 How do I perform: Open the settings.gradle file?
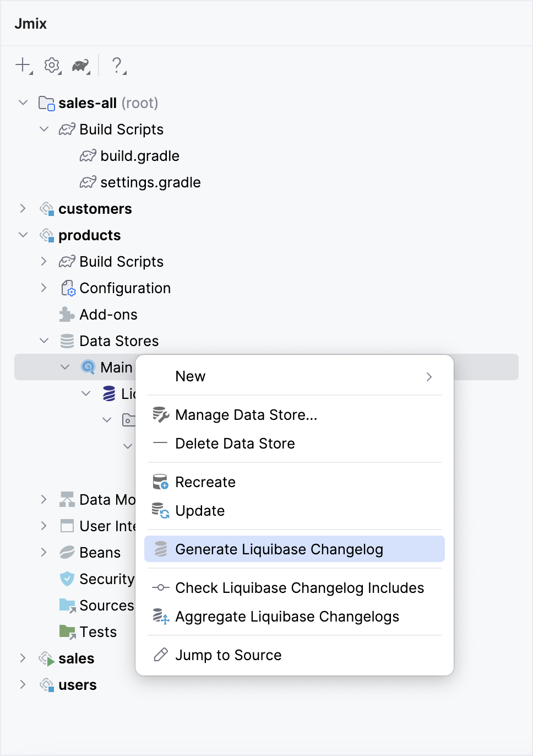150,182
